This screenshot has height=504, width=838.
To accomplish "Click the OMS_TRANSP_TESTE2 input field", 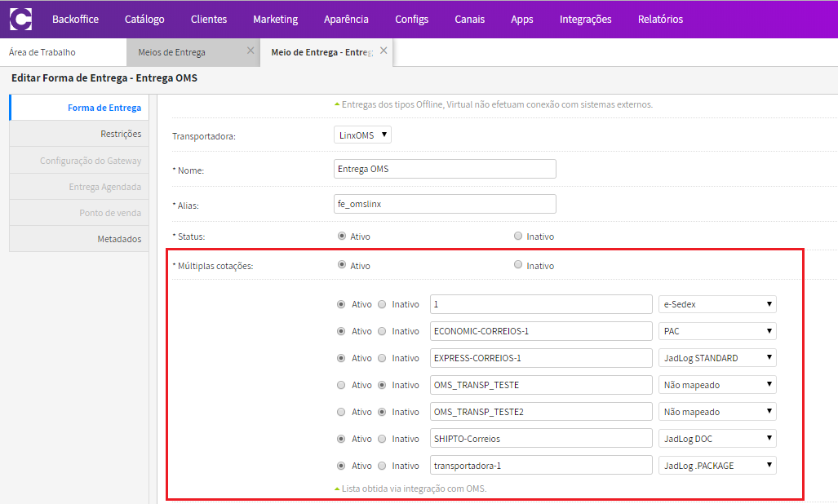I will 541,412.
